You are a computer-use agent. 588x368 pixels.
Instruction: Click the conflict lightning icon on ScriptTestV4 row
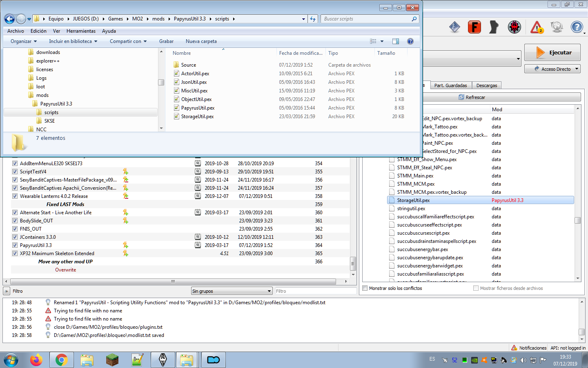pos(125,171)
